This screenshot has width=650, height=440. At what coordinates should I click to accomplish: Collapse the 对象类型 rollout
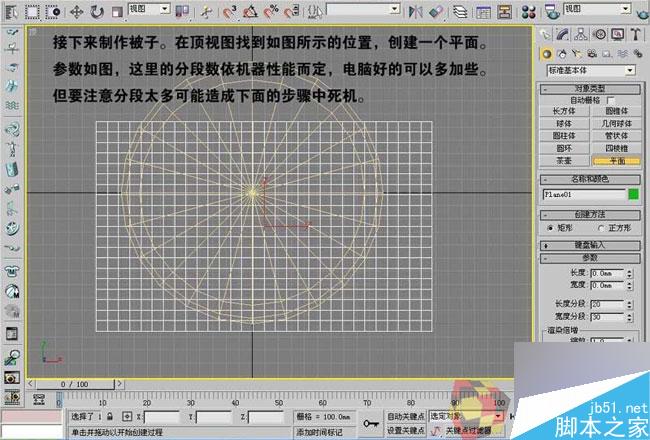590,89
